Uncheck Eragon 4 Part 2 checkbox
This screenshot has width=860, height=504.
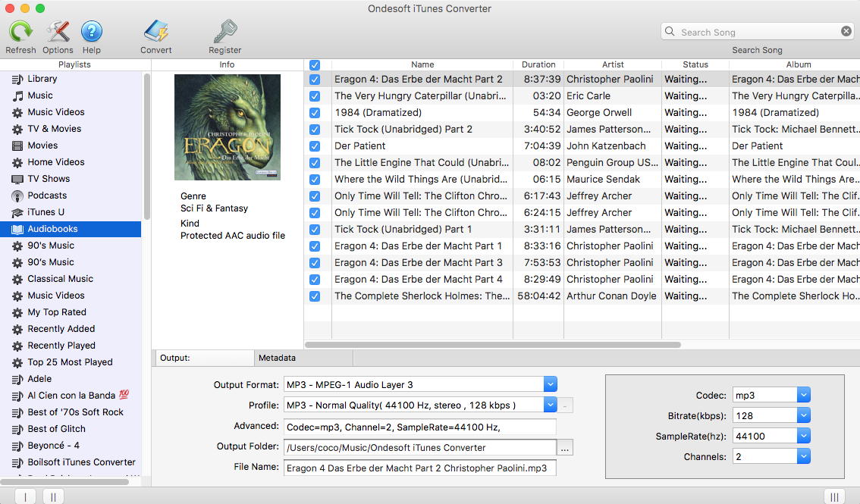[315, 80]
